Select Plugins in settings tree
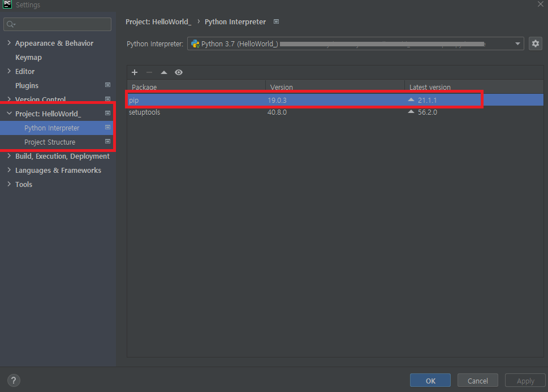548x392 pixels. point(27,85)
